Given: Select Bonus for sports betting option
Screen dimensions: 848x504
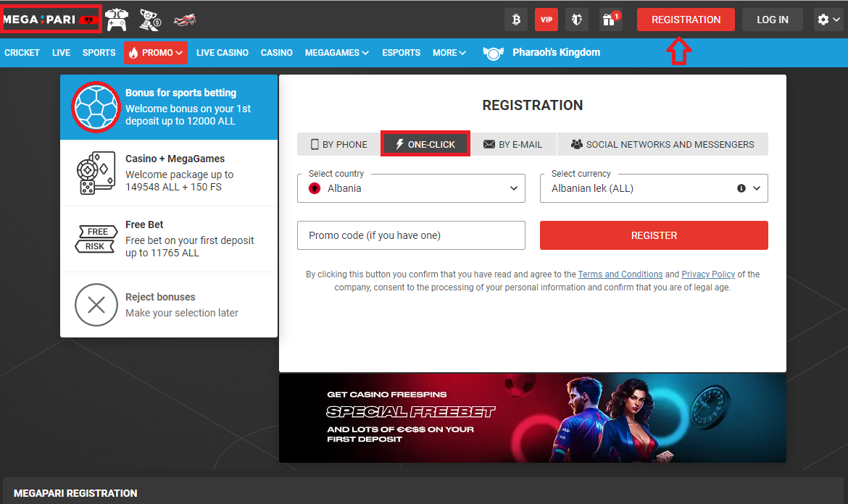Looking at the screenshot, I should (169, 107).
